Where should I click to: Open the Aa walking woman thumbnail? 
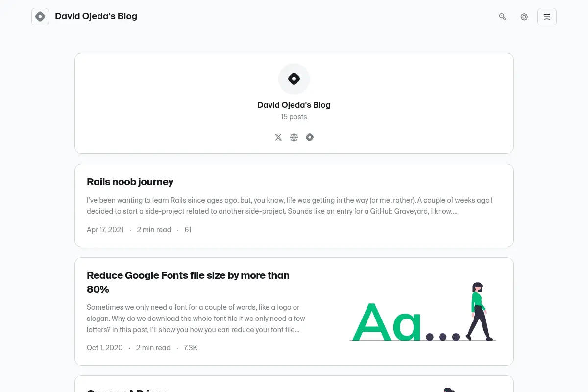(422, 311)
